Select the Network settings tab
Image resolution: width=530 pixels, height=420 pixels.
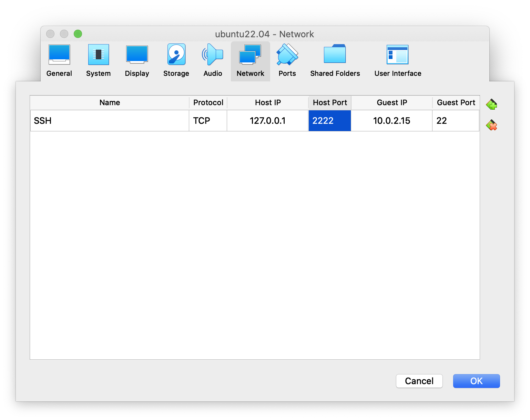pyautogui.click(x=250, y=61)
